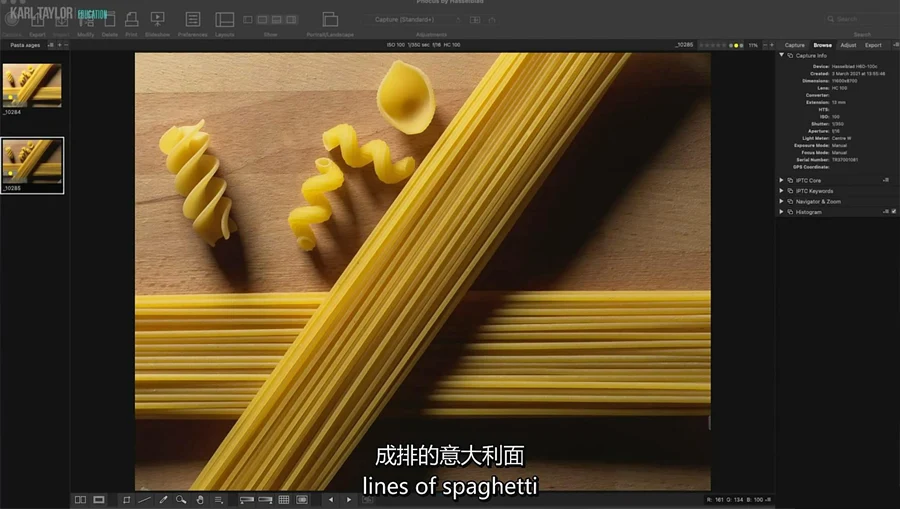Viewport: 900px width, 509px height.
Task: Click the Print icon
Action: click(x=131, y=21)
